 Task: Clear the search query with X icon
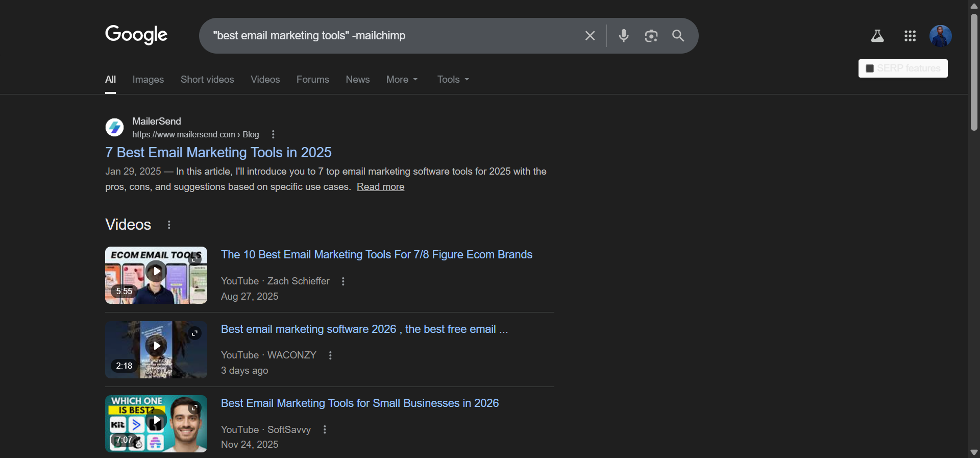point(590,36)
